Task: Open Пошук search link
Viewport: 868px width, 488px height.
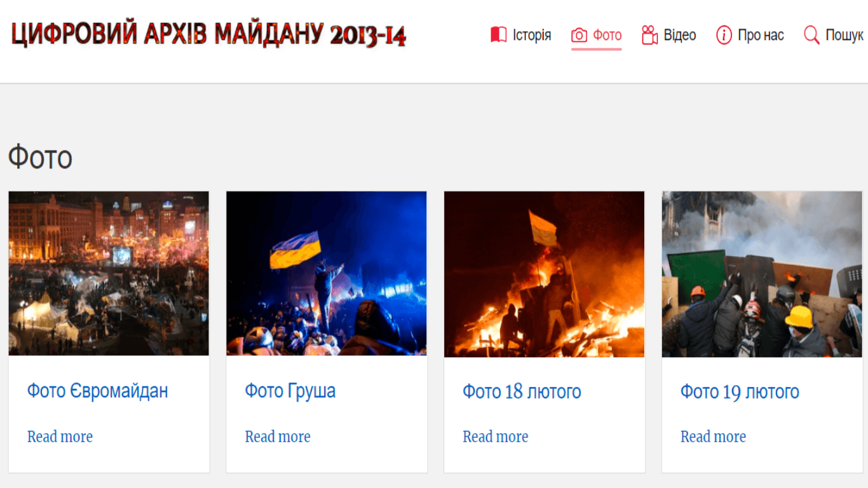Action: tap(844, 35)
